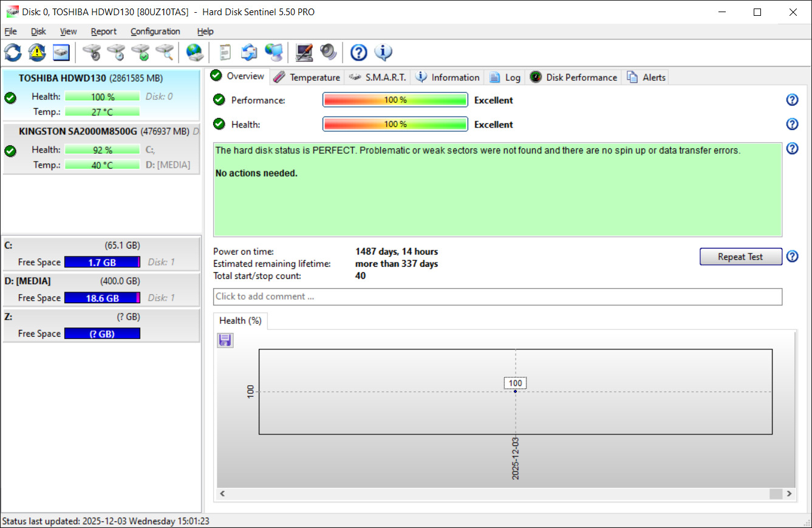The height and width of the screenshot is (528, 812).
Task: Click the Z: free space (? GB) bar
Action: coord(102,334)
